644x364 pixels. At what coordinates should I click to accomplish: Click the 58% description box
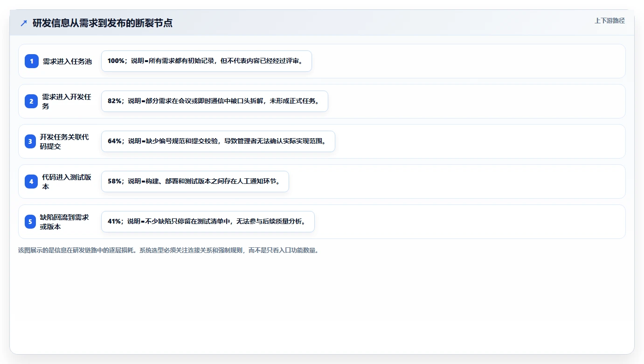195,182
